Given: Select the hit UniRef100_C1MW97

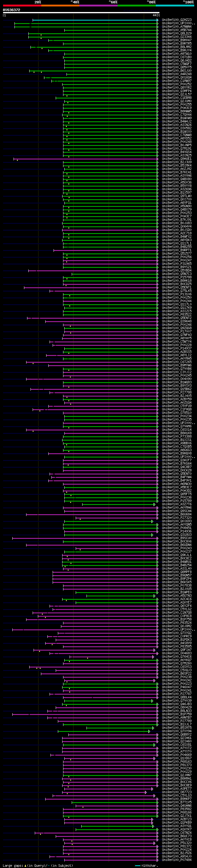Looking at the screenshot, I should click(177, 81).
